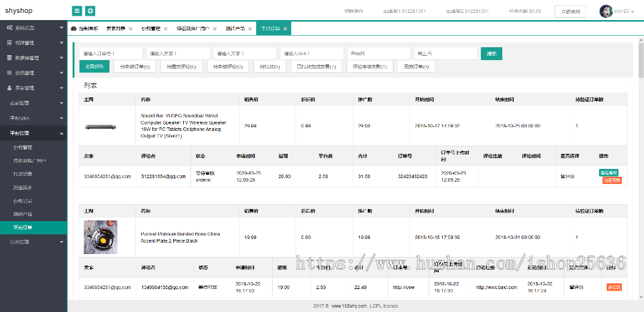This screenshot has width=644, height=312.
Task: Collapse the 平台管理 sidebar menu arrow
Action: pyautogui.click(x=62, y=133)
